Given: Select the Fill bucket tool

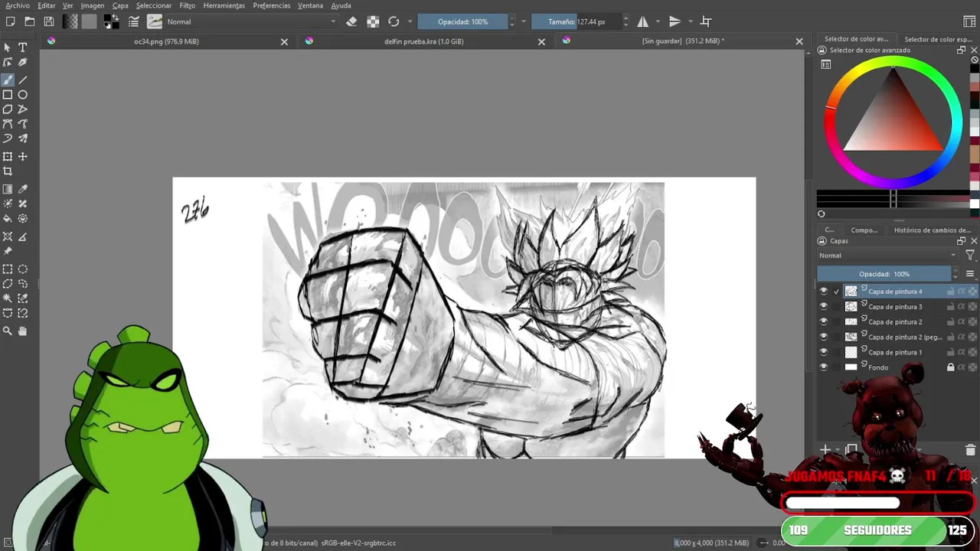Looking at the screenshot, I should point(8,219).
